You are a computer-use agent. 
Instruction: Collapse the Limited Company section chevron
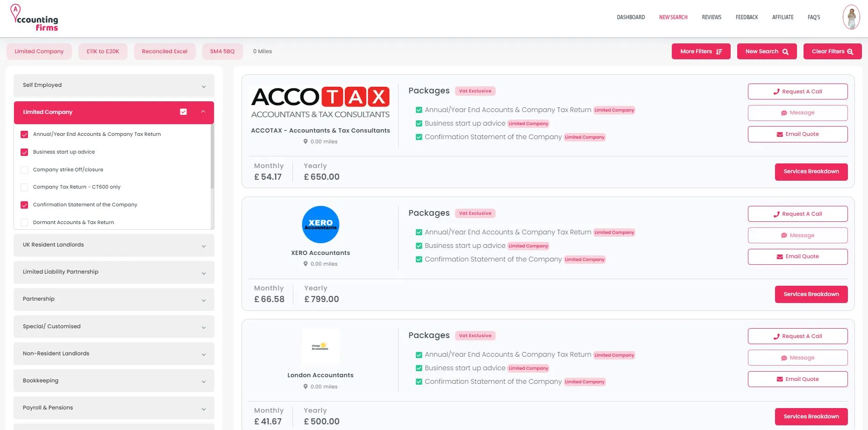pyautogui.click(x=203, y=112)
